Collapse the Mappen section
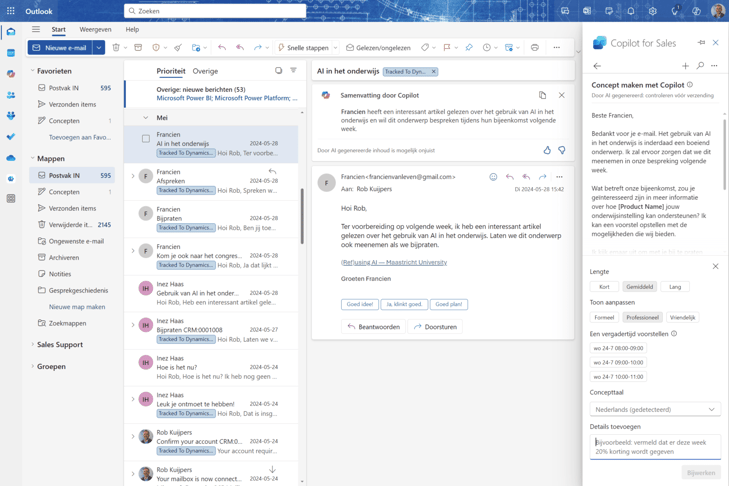Screen dimensions: 729x486 click(x=33, y=158)
